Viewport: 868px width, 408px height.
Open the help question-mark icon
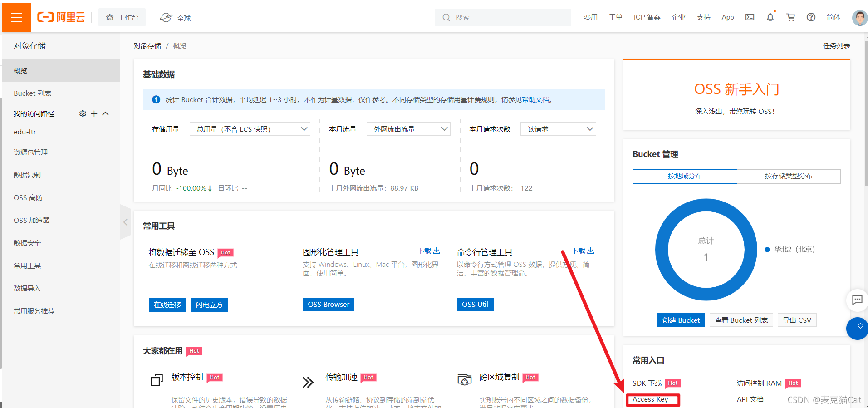point(811,17)
